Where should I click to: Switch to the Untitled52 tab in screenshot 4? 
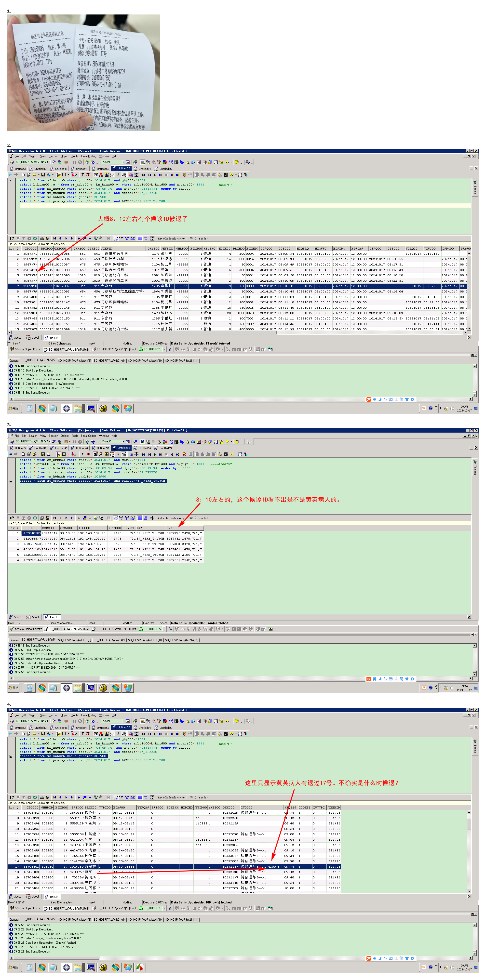coord(101,727)
